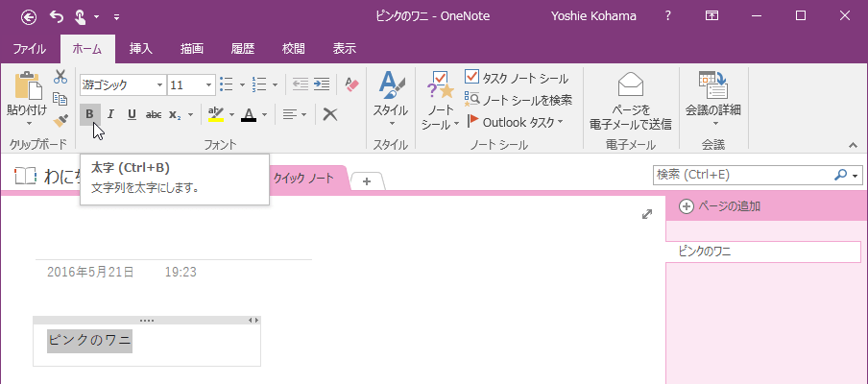Click the note container's top grip handle
Screen dimensions: 868x384
(x=147, y=321)
